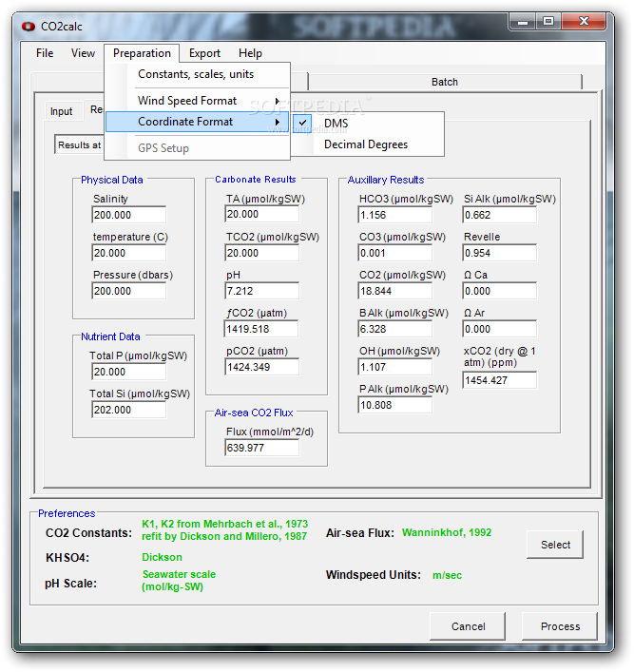Viewport: 634px width, 672px height.
Task: Click the Salinity value field
Action: pos(129,215)
